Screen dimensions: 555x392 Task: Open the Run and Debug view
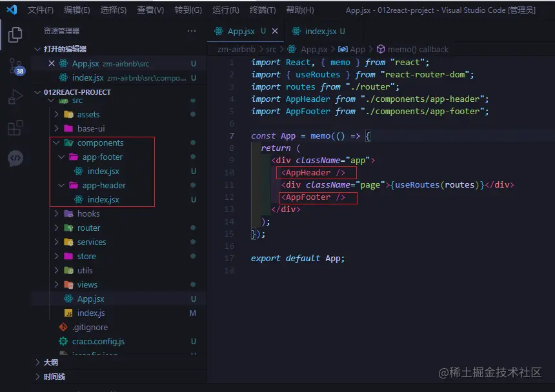(15, 97)
